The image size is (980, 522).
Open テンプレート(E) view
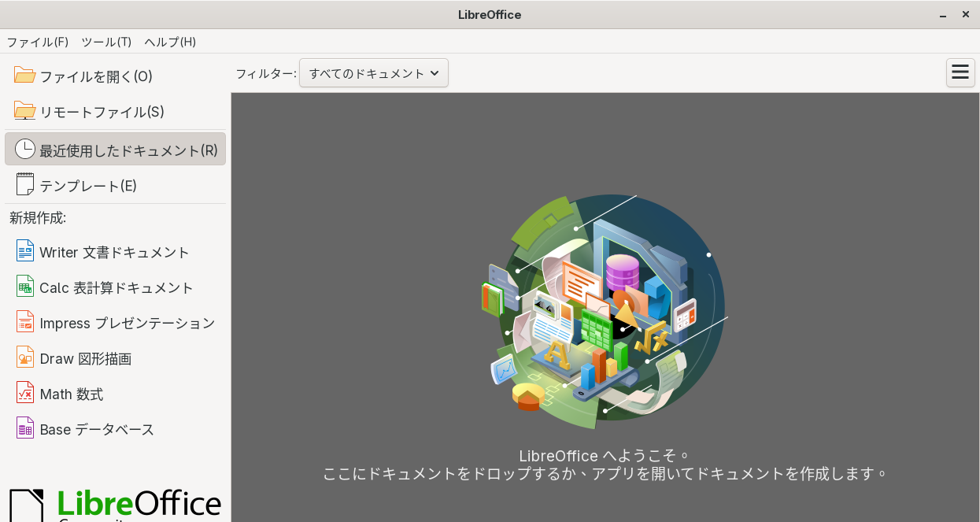115,185
